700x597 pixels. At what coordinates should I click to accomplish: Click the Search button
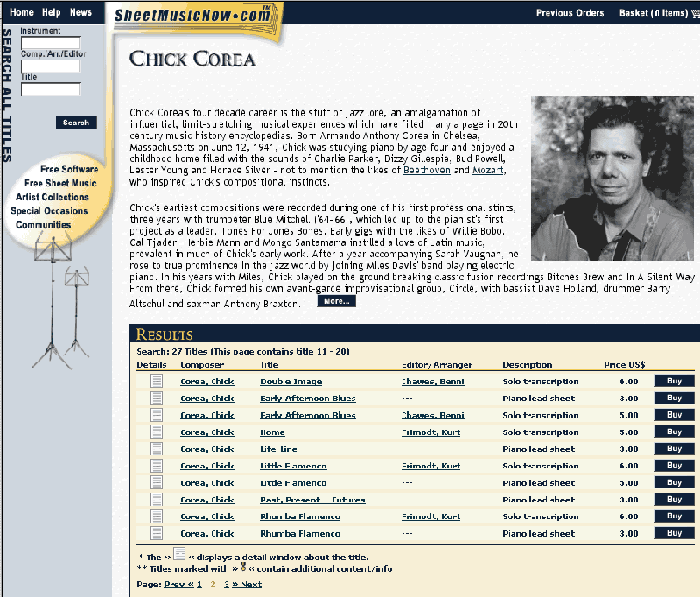pos(76,123)
